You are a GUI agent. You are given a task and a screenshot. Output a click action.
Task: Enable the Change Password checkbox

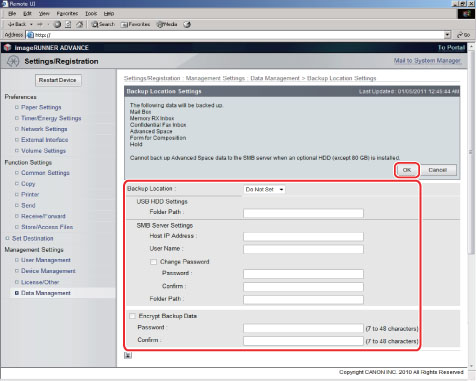coord(153,262)
